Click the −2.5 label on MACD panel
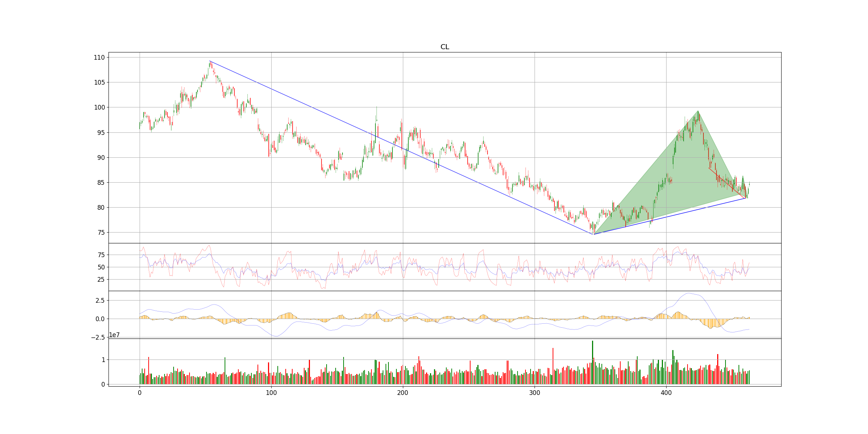 (x=98, y=337)
